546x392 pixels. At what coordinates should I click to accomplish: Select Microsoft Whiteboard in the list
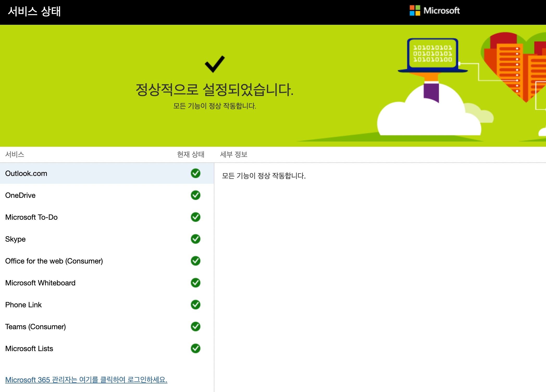click(107, 283)
